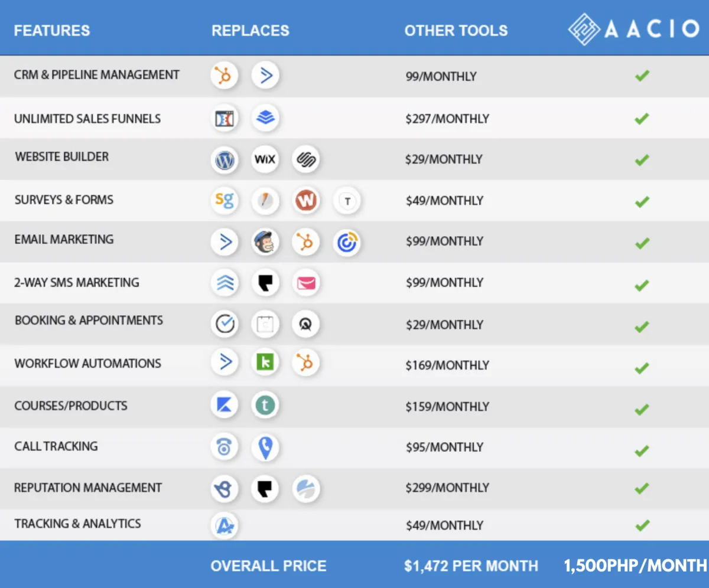Click the black speech-bubble logo in Reputation Management row
709x588 pixels.
pos(265,489)
